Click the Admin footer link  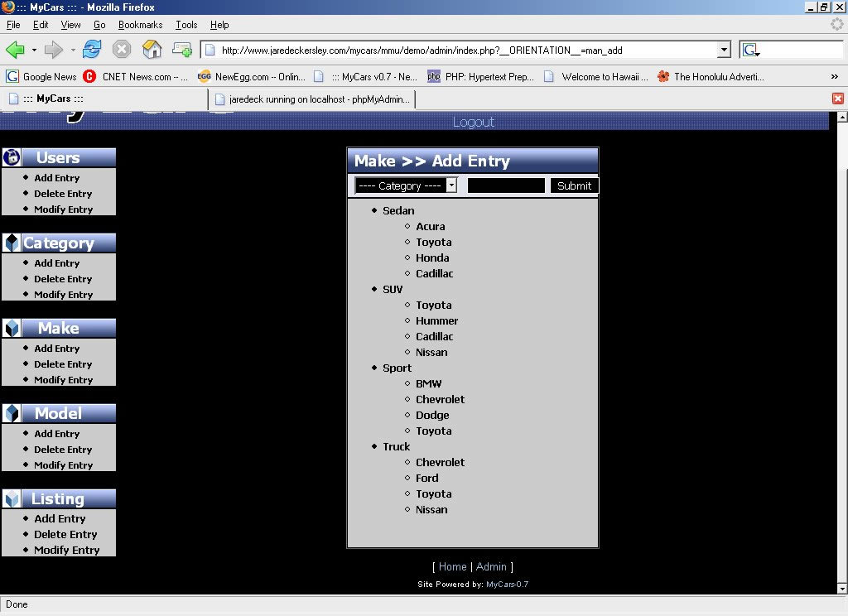(491, 566)
